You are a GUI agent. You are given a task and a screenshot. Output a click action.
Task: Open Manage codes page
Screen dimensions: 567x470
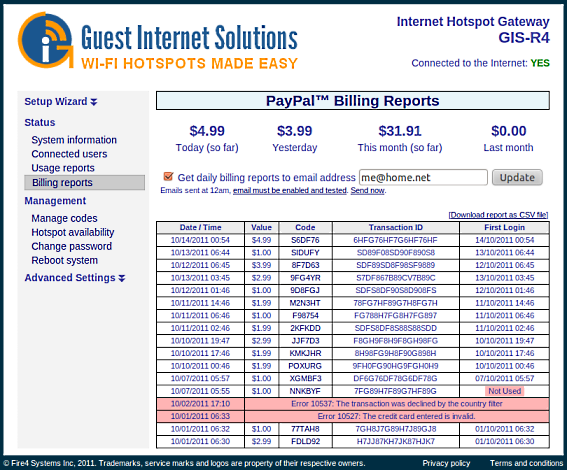64,218
